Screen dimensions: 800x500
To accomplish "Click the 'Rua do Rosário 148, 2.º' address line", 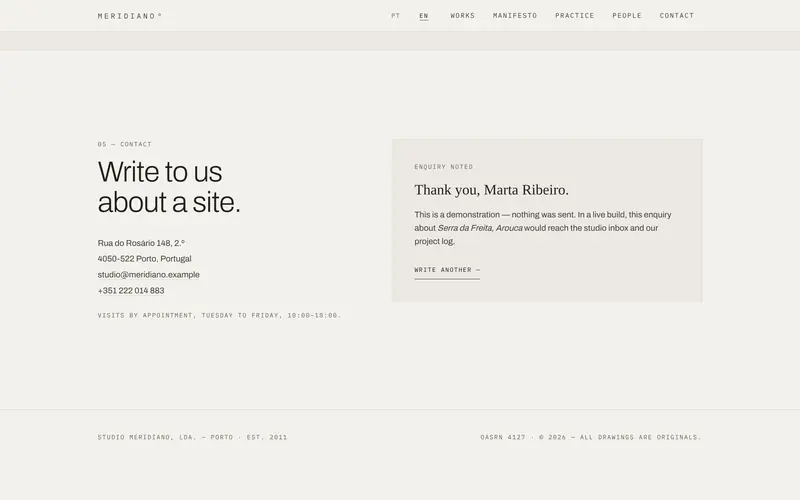I will pos(141,243).
